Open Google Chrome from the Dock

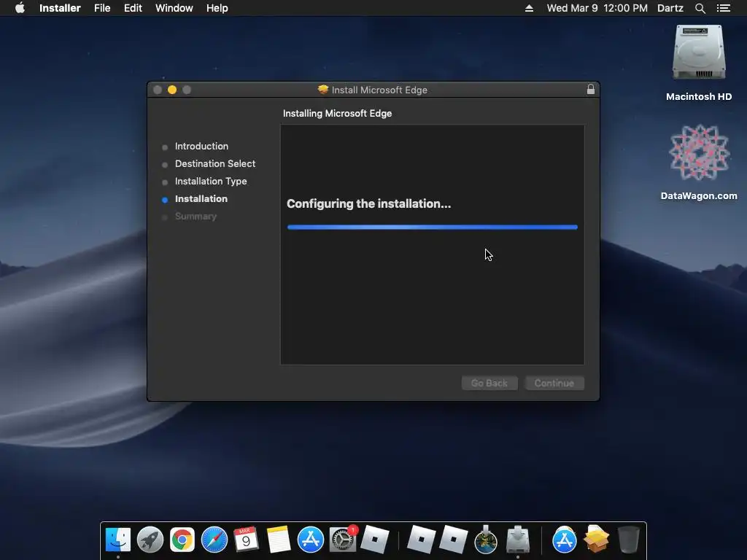point(182,540)
